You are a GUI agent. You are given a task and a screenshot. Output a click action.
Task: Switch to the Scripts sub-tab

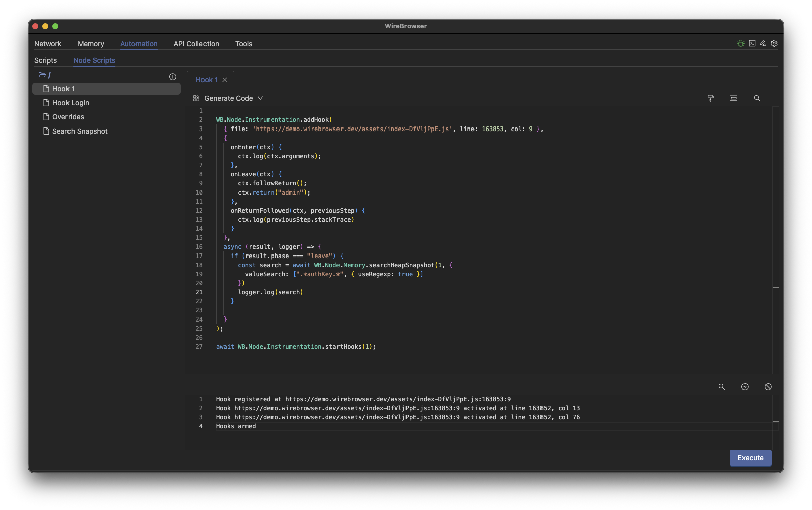(45, 60)
